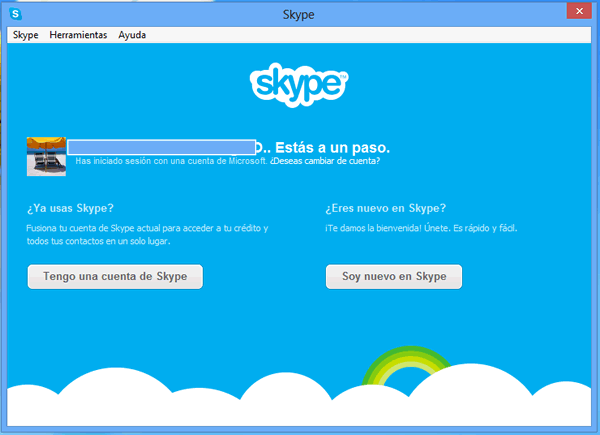
Task: Click the '¿Ya usas Skype?' heading
Action: pos(70,208)
